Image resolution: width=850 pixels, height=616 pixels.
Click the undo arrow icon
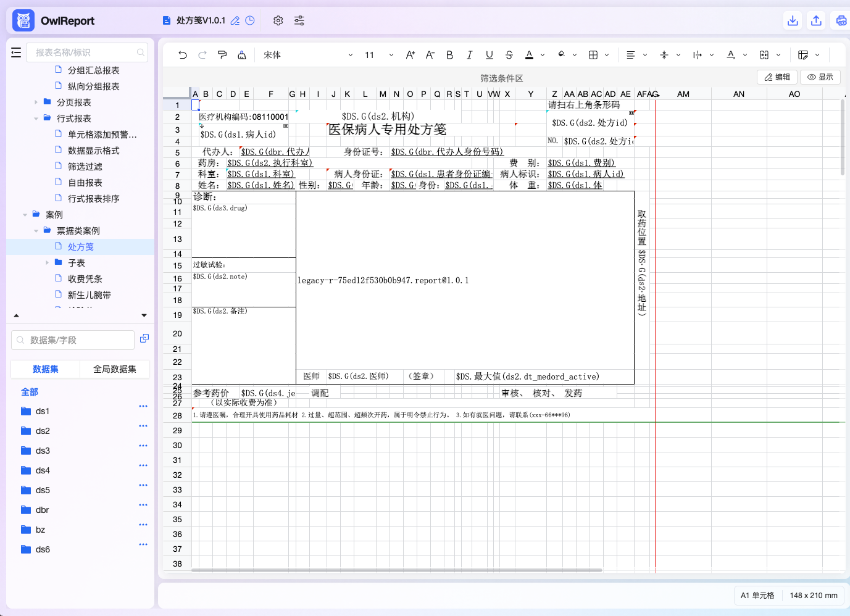point(182,55)
